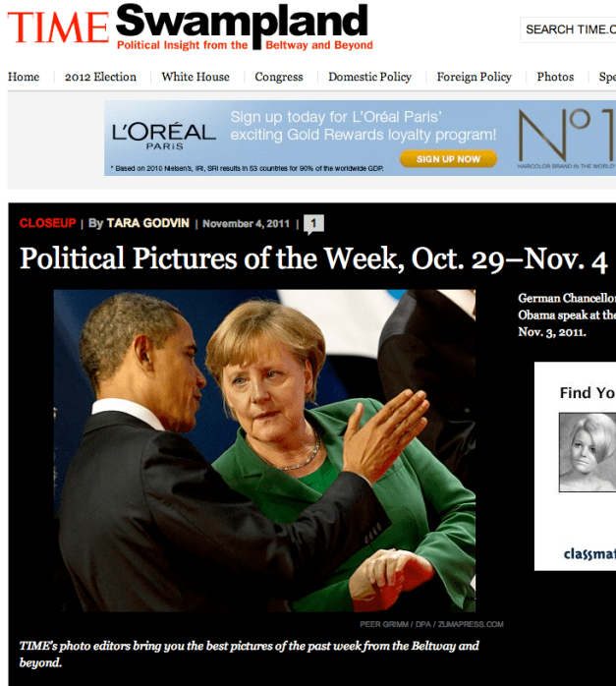Viewport: 616px width, 686px height.
Task: Click the SIGN UP NOW button
Action: click(448, 159)
